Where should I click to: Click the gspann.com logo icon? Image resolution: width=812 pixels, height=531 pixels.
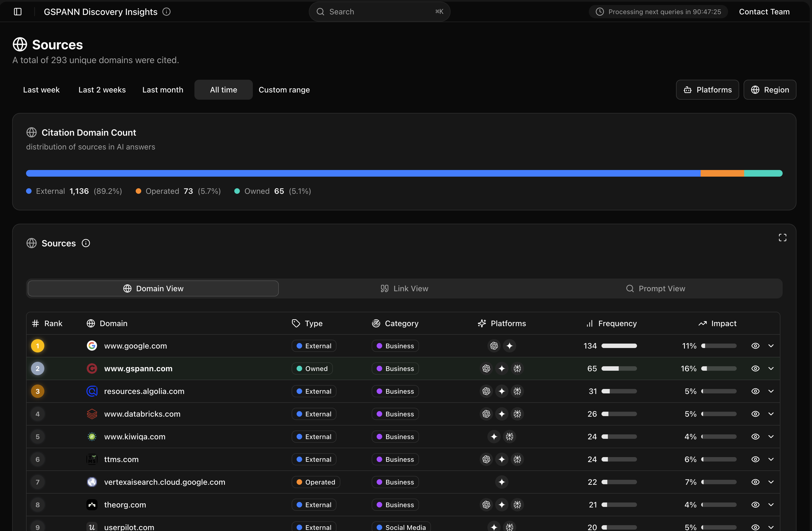click(92, 368)
